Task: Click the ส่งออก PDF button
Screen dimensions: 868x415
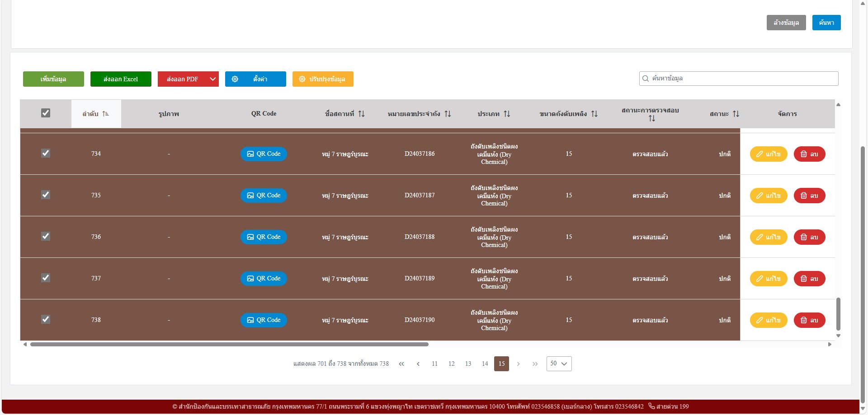Action: pos(182,79)
